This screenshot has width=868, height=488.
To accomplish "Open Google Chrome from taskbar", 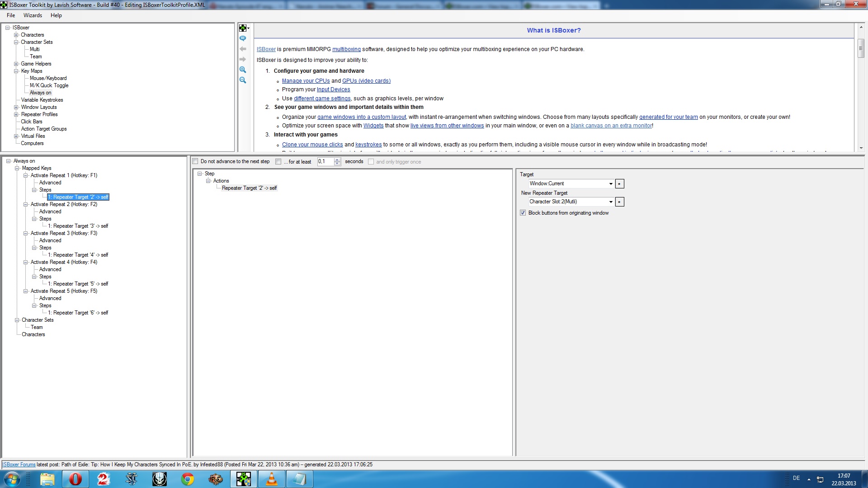I will point(188,479).
